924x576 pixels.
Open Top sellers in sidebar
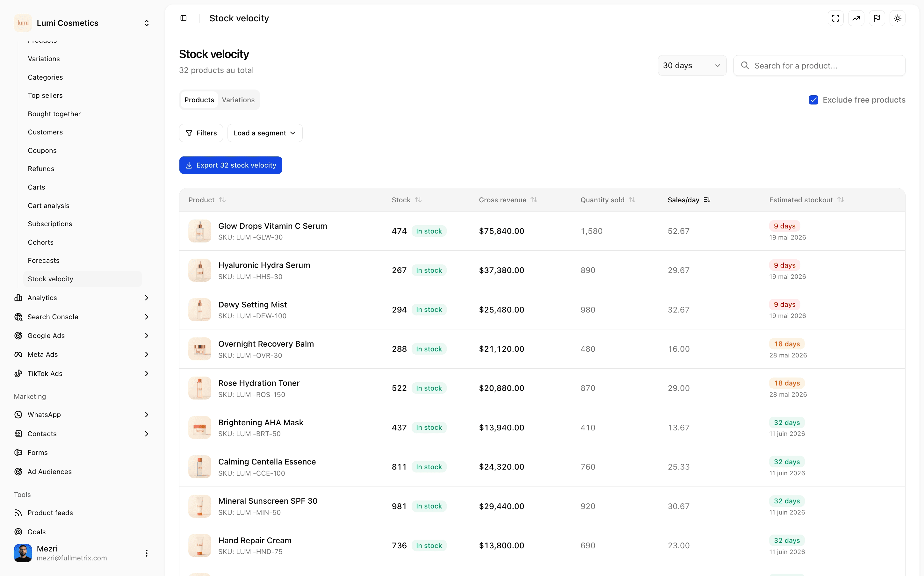coord(45,96)
